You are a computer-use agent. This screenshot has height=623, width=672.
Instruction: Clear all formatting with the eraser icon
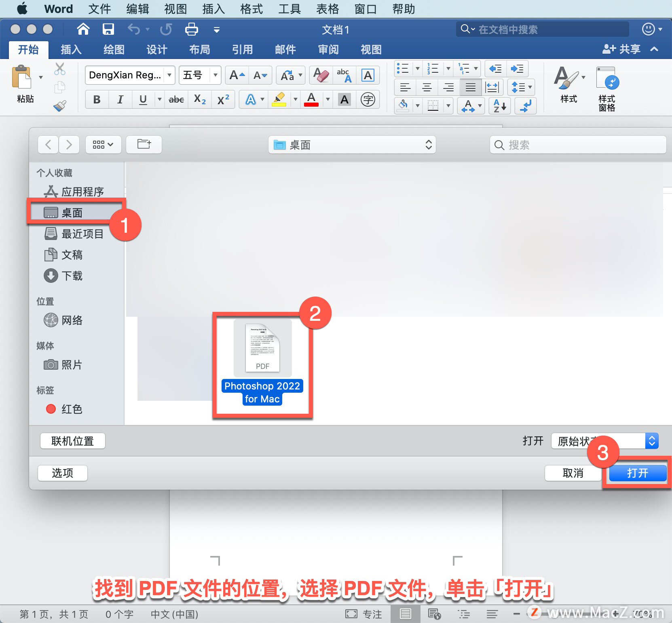coord(321,75)
